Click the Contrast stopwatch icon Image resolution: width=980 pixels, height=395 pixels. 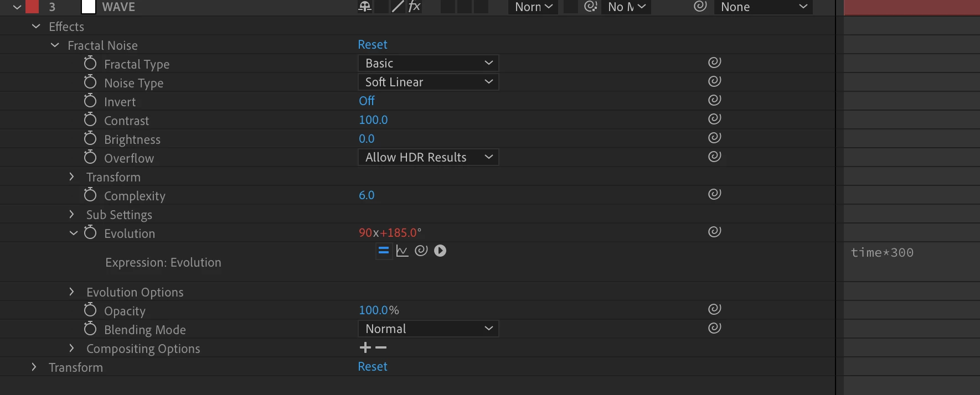pyautogui.click(x=90, y=119)
